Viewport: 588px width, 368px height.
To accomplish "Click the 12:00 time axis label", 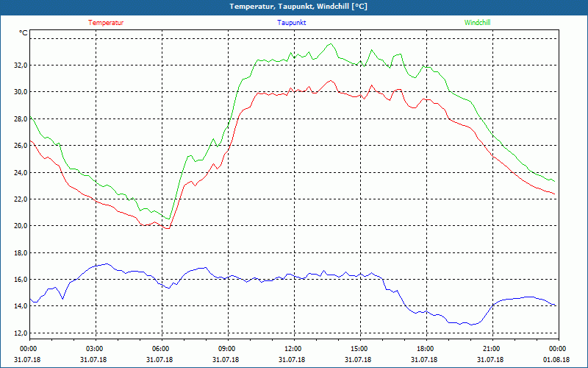I will coord(294,349).
